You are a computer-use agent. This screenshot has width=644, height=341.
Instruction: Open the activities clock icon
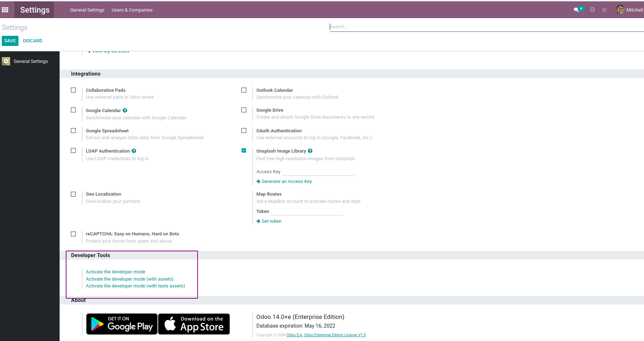[x=592, y=10]
